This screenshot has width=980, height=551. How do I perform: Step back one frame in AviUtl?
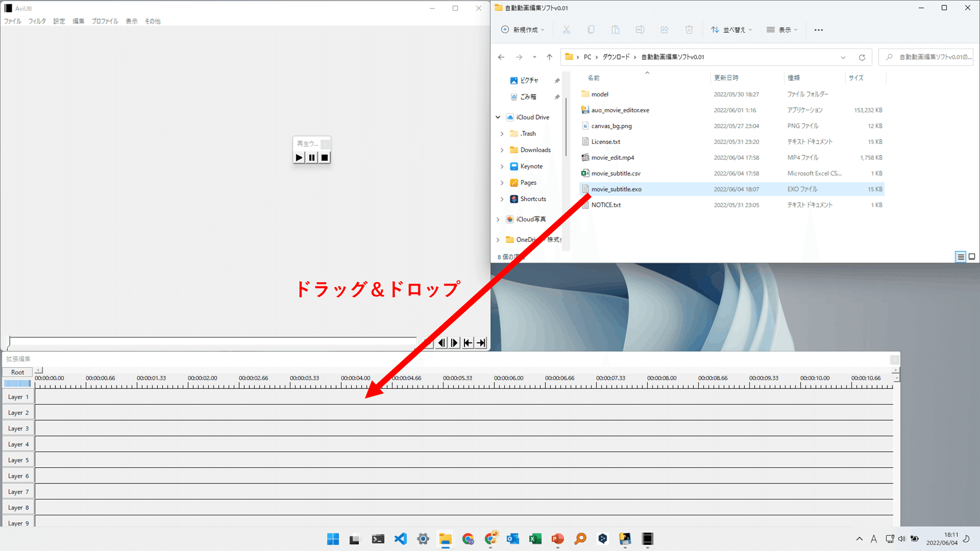(x=441, y=343)
